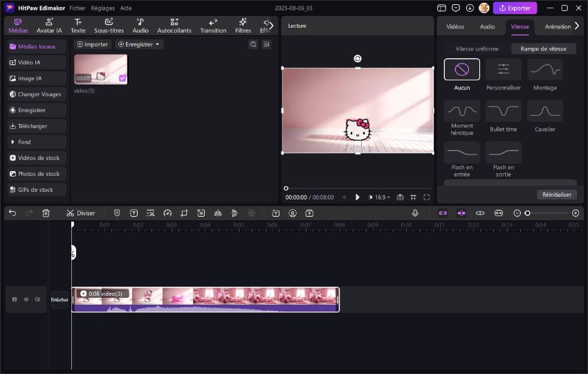Open the Enregistrer dropdown arrow
This screenshot has width=588, height=374.
tap(158, 44)
